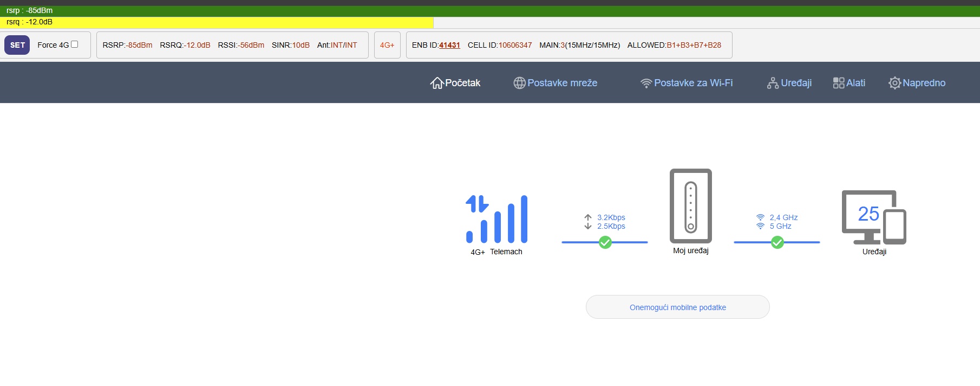Open the Alati menu tab
This screenshot has height=386, width=980.
point(849,83)
